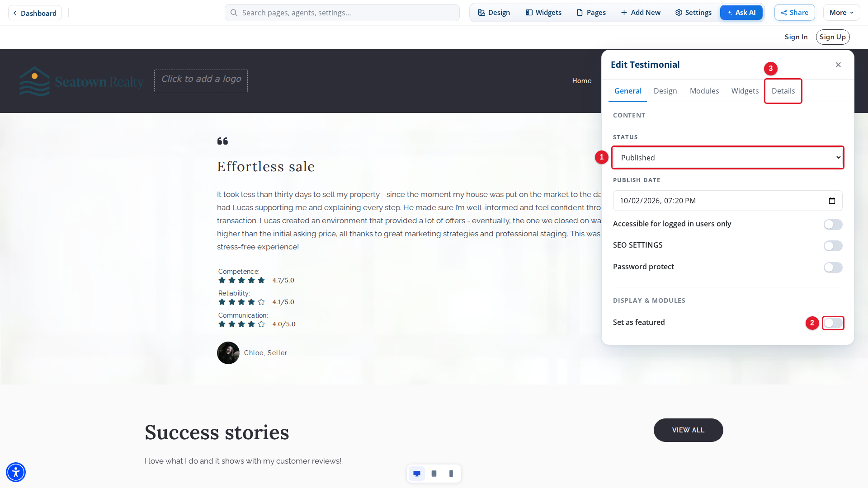Click Add New in toolbar

641,13
